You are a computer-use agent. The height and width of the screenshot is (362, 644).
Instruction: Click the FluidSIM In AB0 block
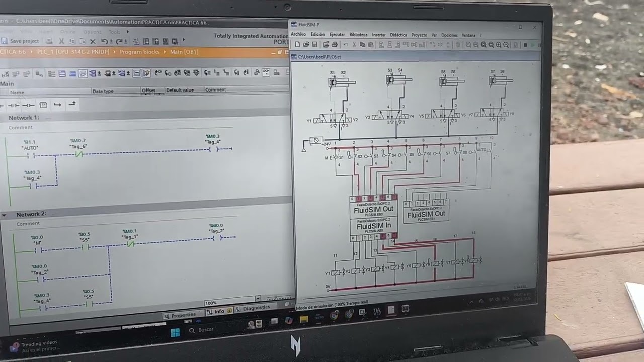click(374, 226)
